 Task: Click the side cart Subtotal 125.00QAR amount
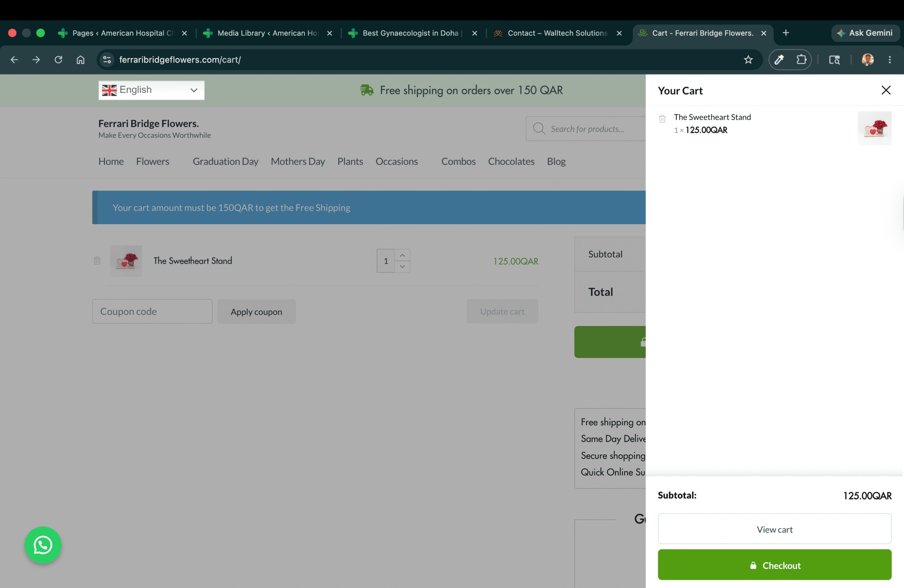pos(867,495)
